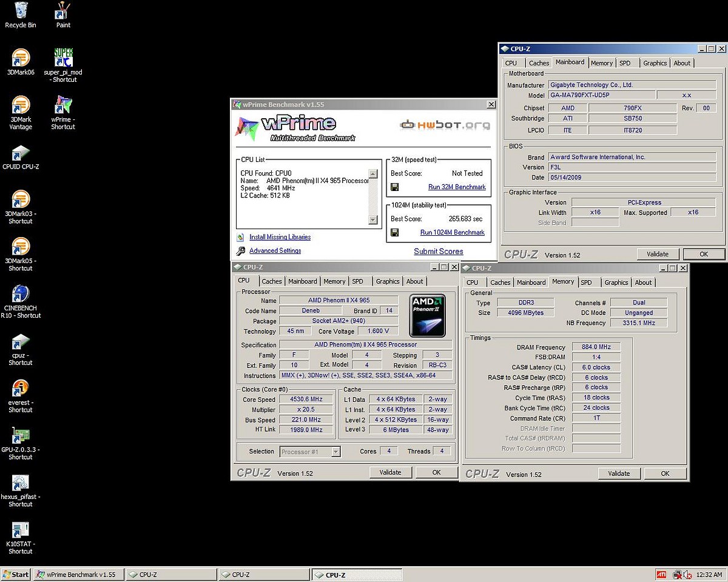Click the Advanced Settings wrench icon
Image resolution: width=728 pixels, height=582 pixels.
coord(240,250)
